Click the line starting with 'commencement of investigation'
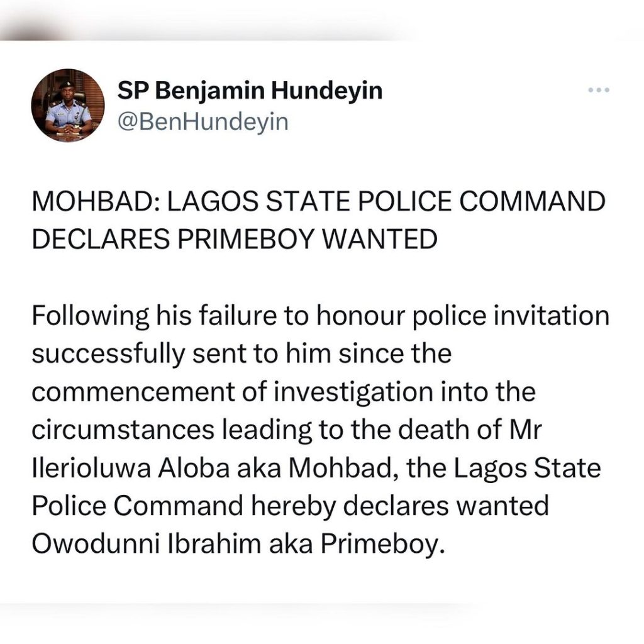 284,392
